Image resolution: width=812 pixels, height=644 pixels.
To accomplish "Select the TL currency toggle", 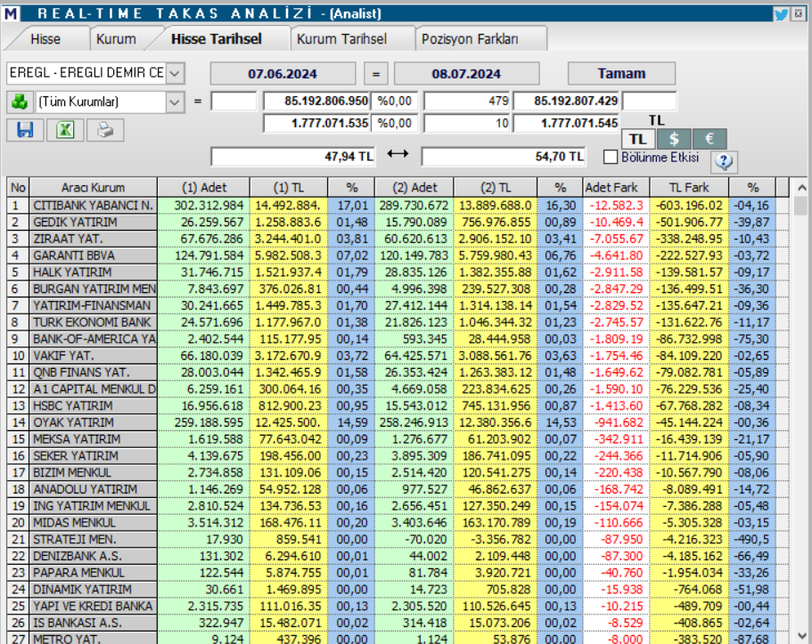I will [x=637, y=139].
